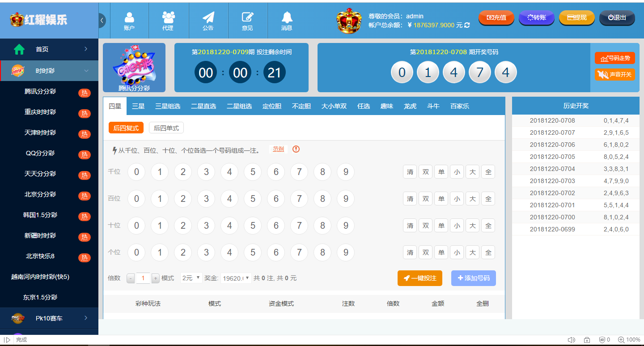The image size is (644, 346).
Task: Switch to the 龙虎 tab
Action: click(x=410, y=106)
